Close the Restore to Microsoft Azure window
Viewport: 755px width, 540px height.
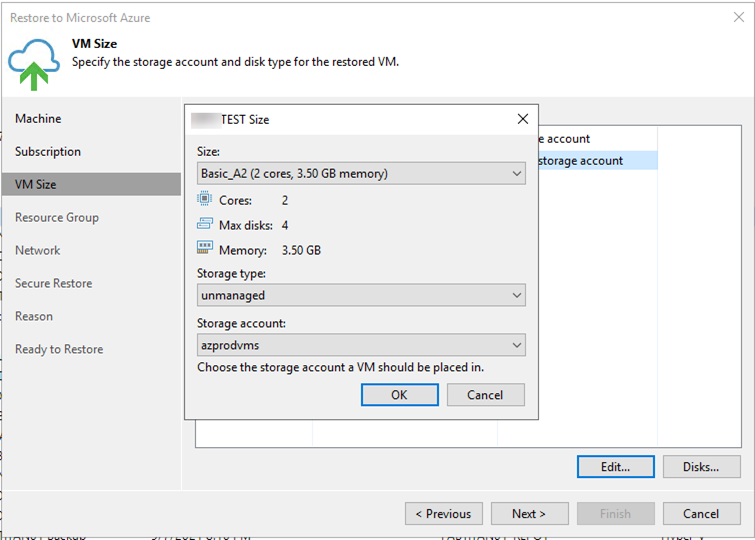click(739, 17)
